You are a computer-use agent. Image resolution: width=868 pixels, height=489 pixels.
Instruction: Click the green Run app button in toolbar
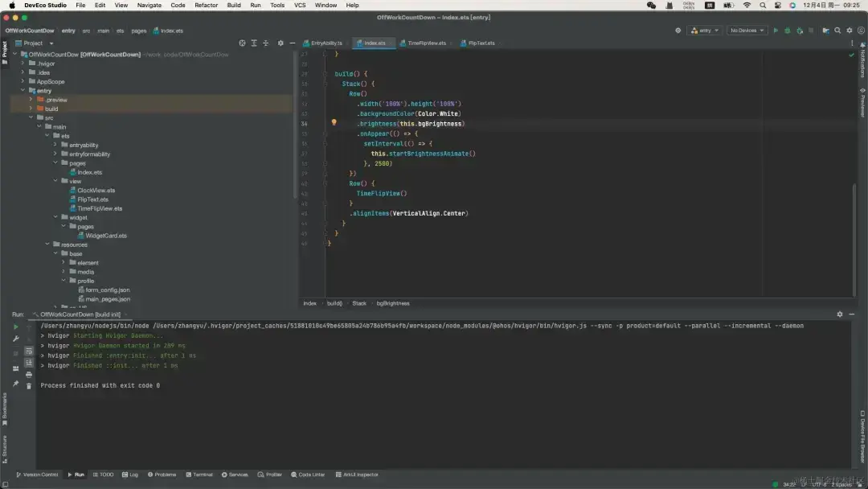(776, 31)
